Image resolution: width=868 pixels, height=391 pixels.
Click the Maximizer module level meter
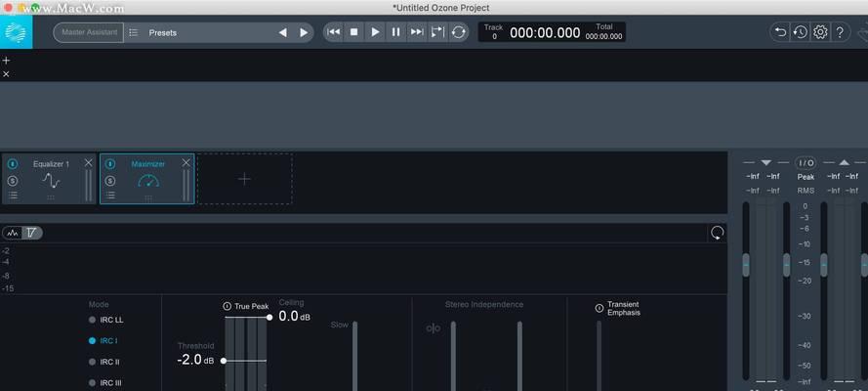click(186, 186)
